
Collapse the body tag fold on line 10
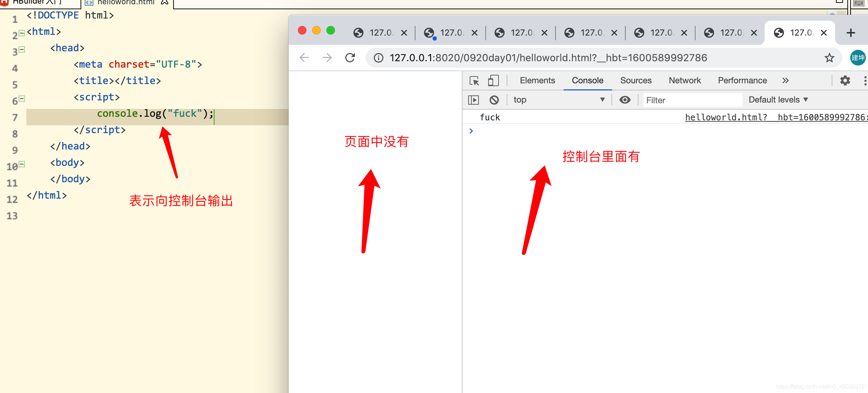click(x=22, y=164)
